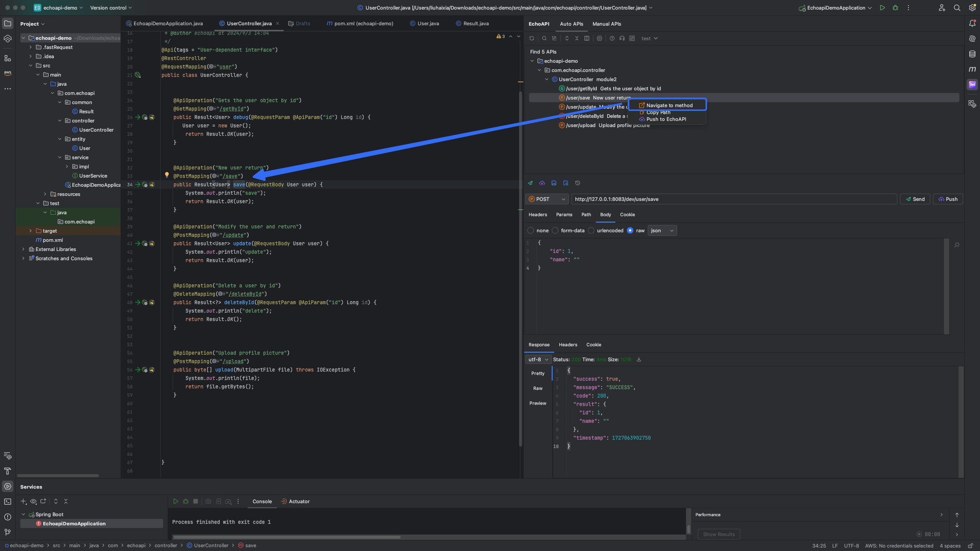Open the headset support icon

[x=622, y=38]
